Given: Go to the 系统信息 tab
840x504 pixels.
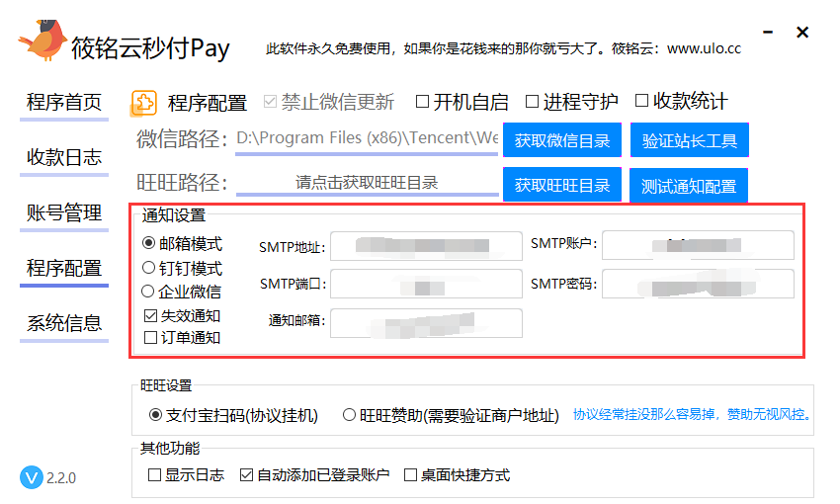Looking at the screenshot, I should tap(64, 323).
